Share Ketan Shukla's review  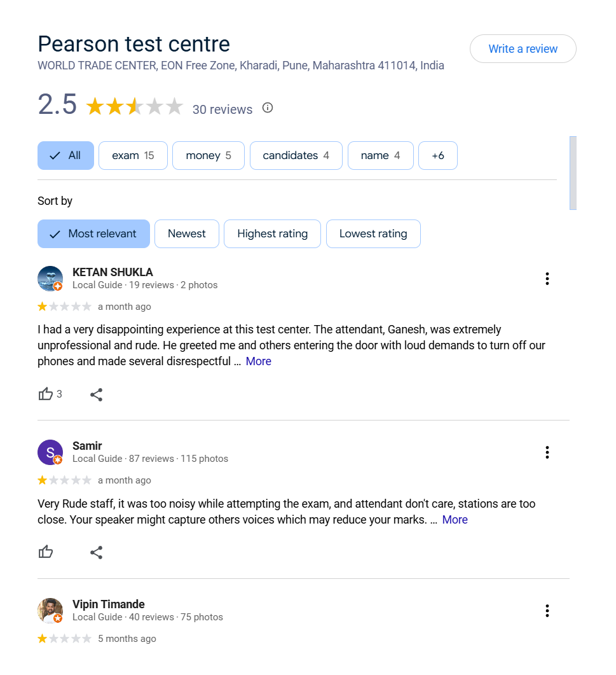(96, 395)
